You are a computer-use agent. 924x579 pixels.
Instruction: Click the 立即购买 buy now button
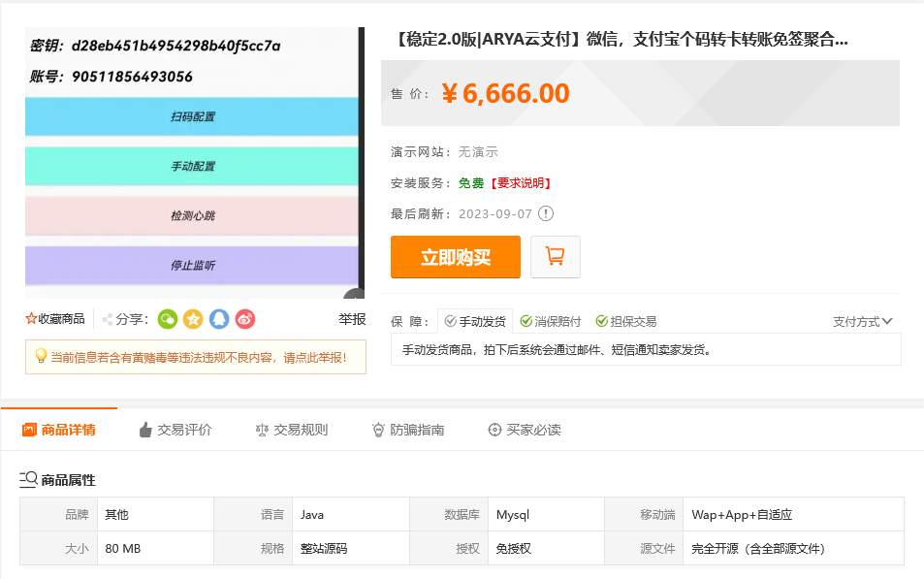tap(456, 257)
